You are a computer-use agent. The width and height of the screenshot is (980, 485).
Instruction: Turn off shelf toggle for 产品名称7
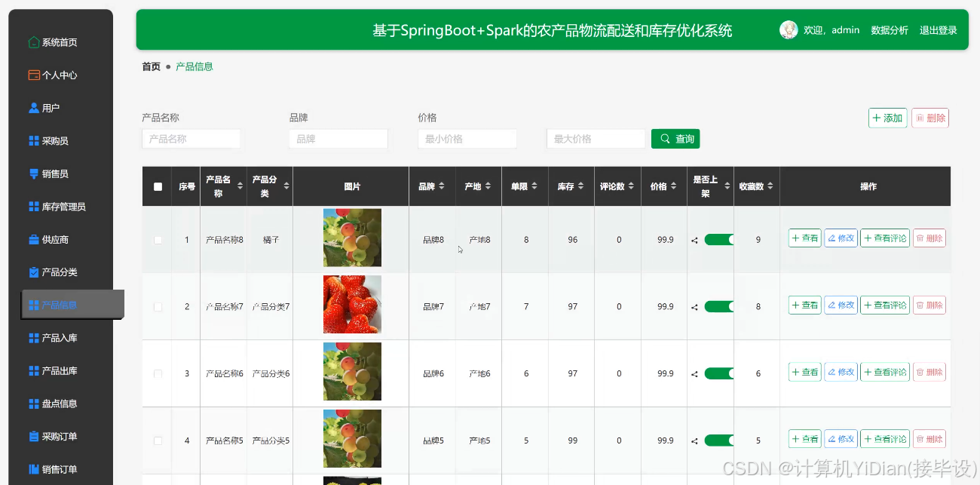[718, 306]
